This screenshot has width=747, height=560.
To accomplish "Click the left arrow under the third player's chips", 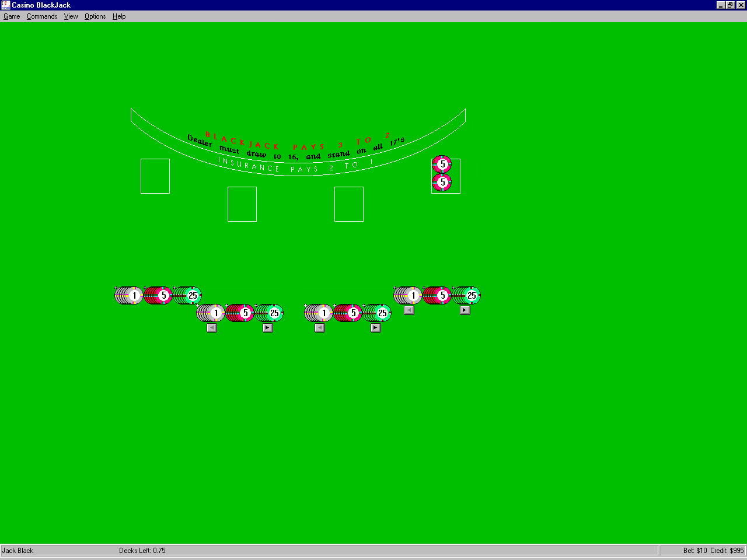I will [320, 328].
